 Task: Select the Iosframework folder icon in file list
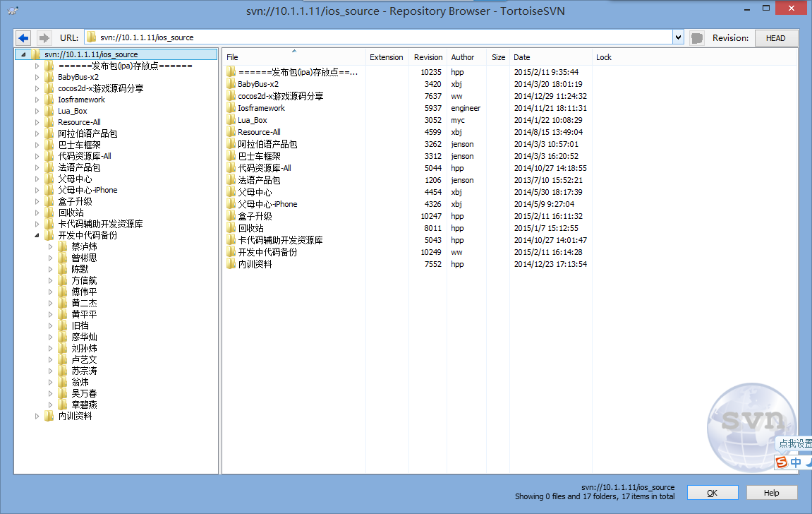coord(231,108)
